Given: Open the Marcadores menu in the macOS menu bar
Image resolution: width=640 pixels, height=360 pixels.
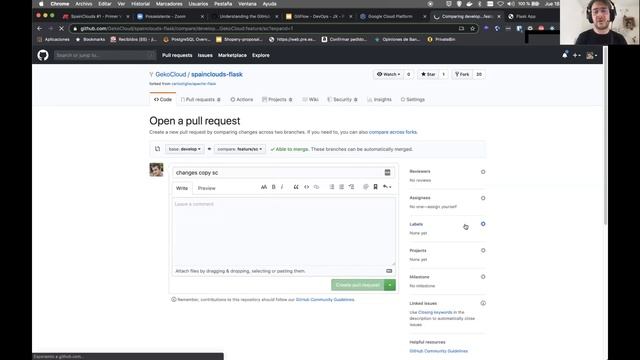Looking at the screenshot, I should tap(169, 4).
